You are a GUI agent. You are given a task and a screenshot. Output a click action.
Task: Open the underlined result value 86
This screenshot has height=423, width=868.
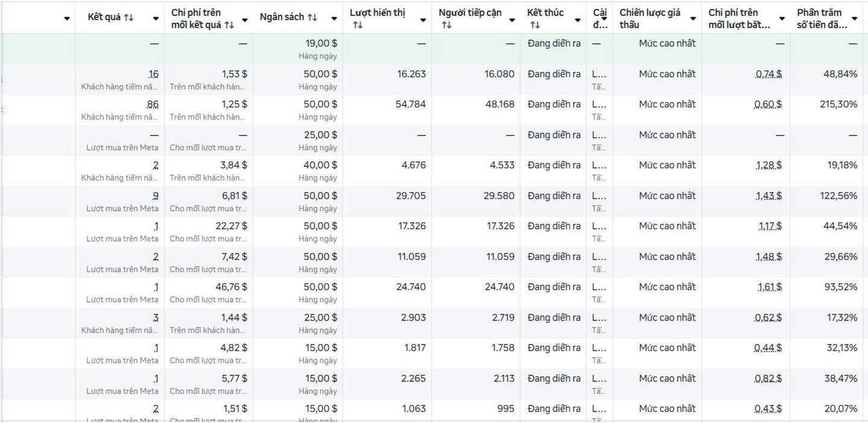pos(153,104)
